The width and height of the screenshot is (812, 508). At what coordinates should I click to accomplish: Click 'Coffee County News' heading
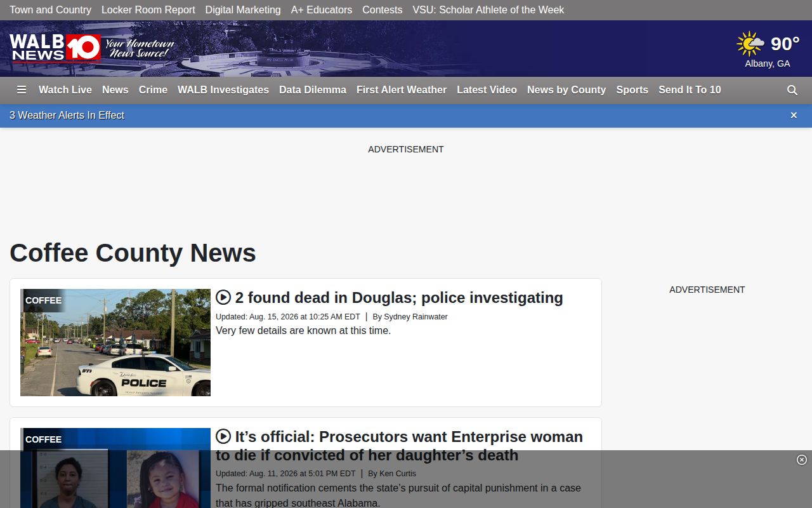pos(133,253)
